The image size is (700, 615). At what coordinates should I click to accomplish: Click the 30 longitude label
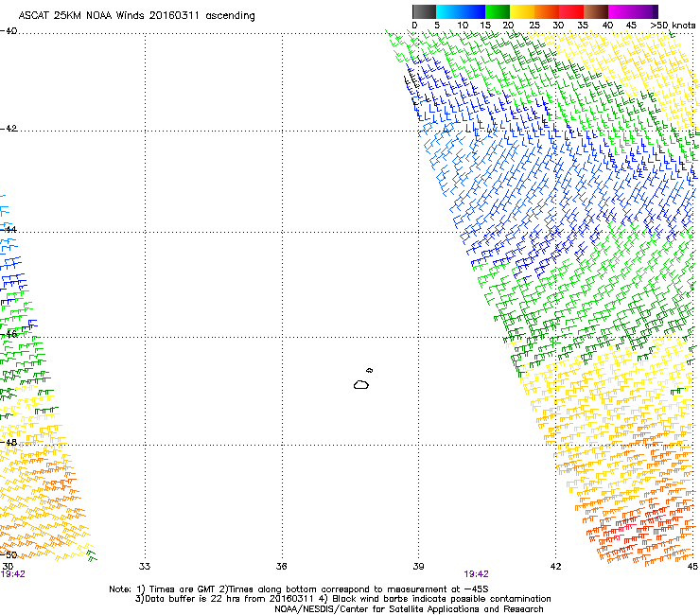click(8, 567)
